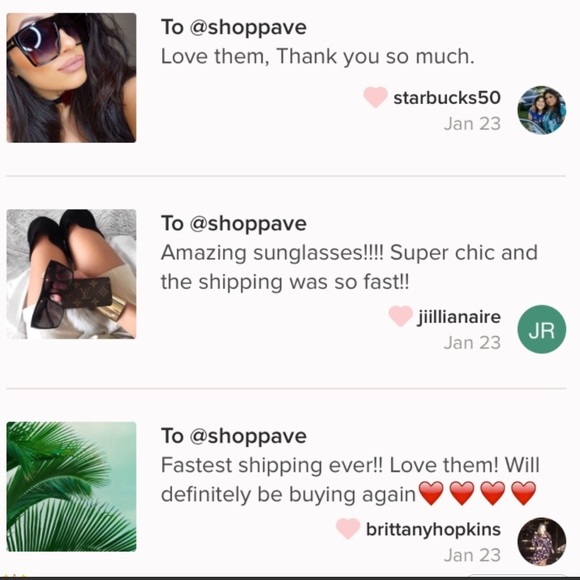View the sunglasses and LV case photo

pos(71,274)
